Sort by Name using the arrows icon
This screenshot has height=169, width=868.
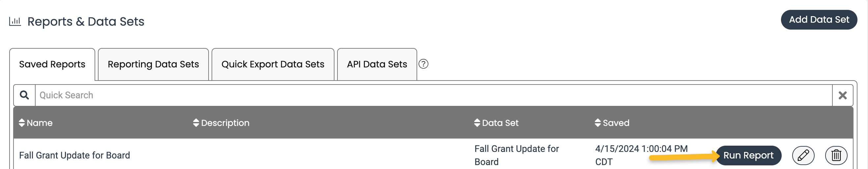click(22, 123)
